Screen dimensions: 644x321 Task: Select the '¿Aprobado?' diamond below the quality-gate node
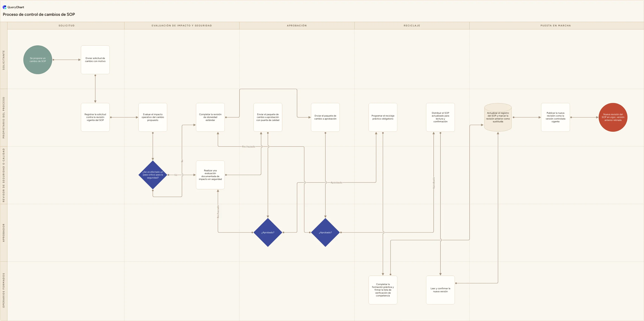[268, 232]
